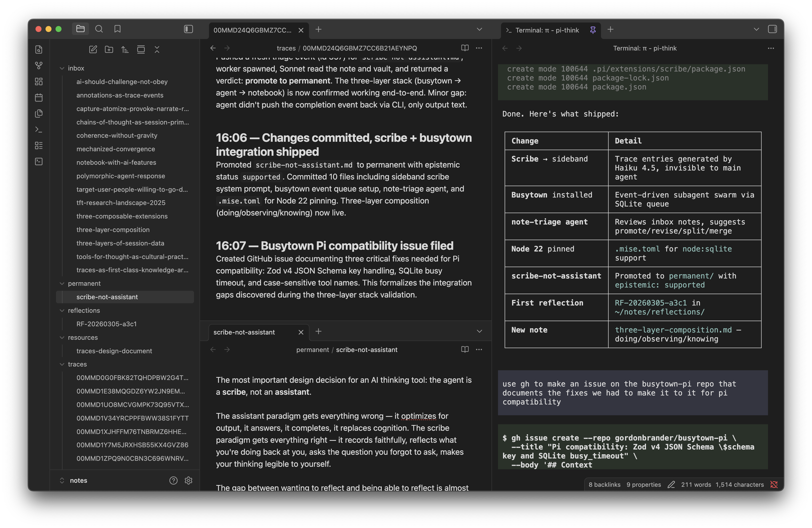The height and width of the screenshot is (528, 812).
Task: Click the traces breadcrumb link
Action: pos(285,48)
